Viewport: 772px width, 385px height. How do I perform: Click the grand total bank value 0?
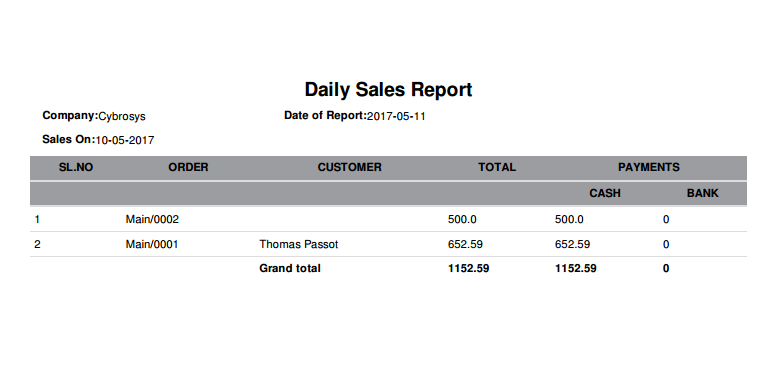coord(666,268)
